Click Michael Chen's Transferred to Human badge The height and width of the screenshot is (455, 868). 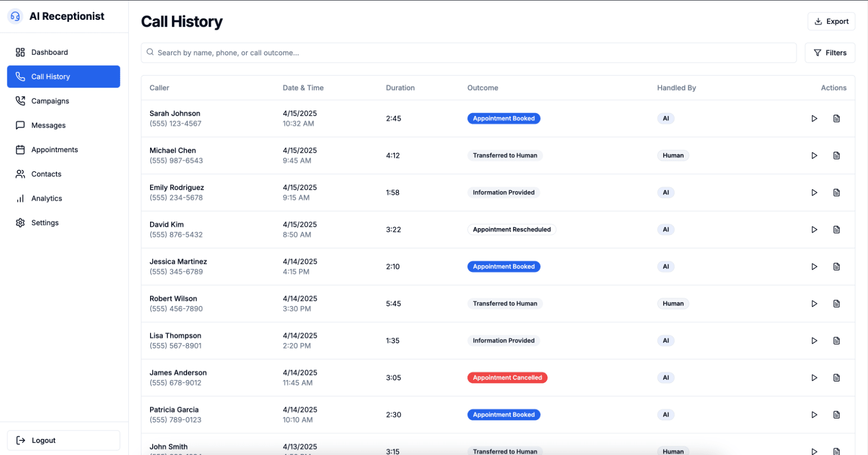click(505, 156)
